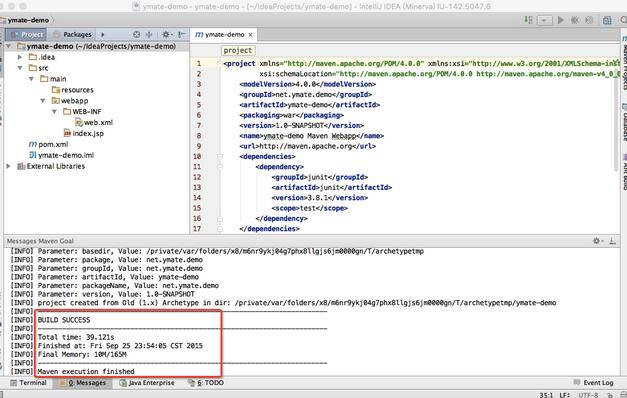627x398 pixels.
Task: Open the 6: TODO tool window
Action: (x=206, y=383)
